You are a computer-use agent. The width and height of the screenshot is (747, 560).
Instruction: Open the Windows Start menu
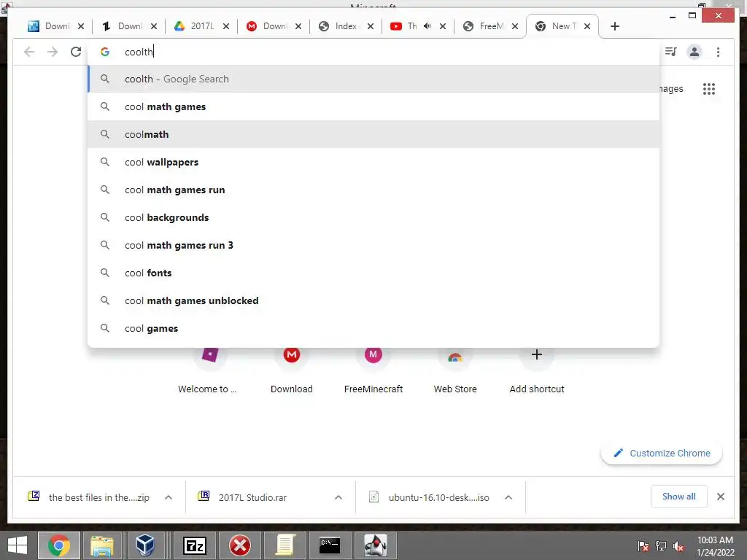(x=18, y=545)
